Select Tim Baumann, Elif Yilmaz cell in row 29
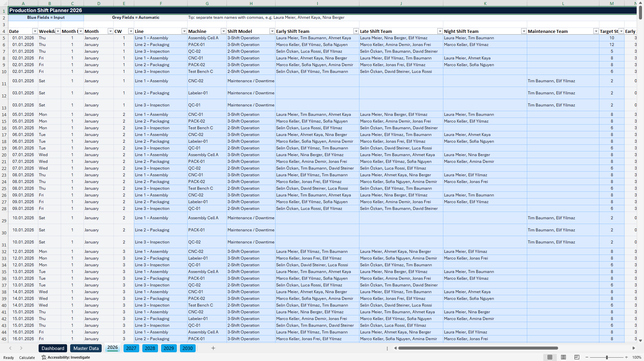The height and width of the screenshot is (361, 644). coord(563,218)
